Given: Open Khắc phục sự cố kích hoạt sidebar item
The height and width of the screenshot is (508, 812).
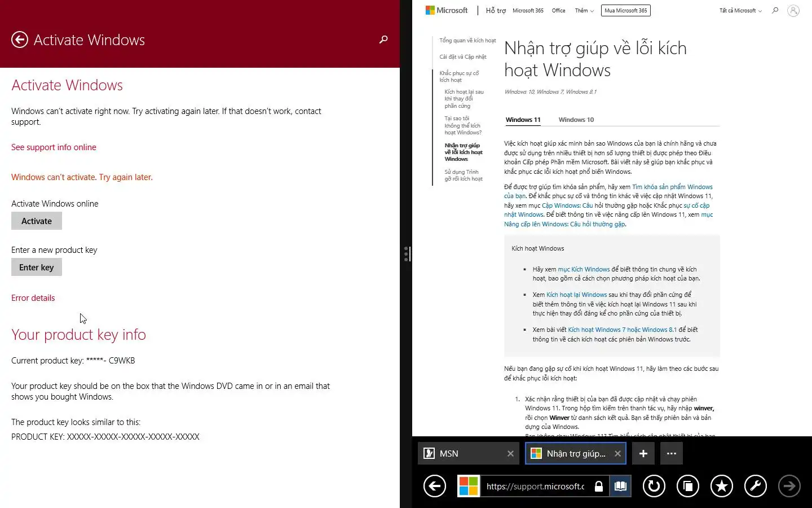Looking at the screenshot, I should point(460,76).
